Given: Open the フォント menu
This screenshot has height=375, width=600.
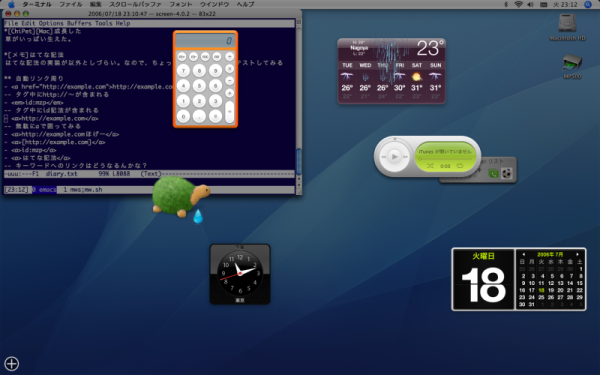Looking at the screenshot, I should [x=180, y=4].
